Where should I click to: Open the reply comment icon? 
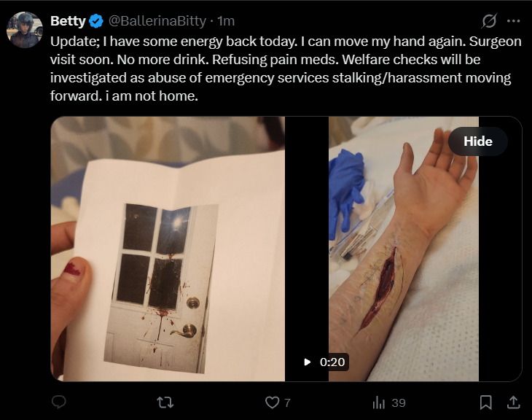[x=59, y=402]
